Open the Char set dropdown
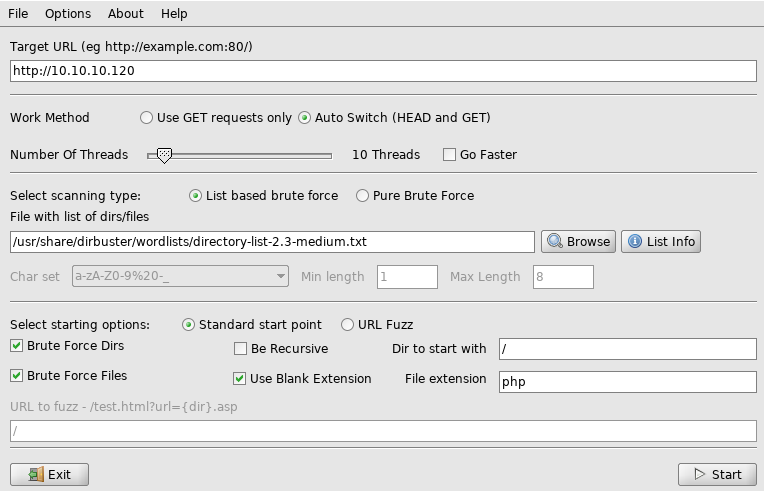Image resolution: width=764 pixels, height=491 pixels. (x=180, y=276)
